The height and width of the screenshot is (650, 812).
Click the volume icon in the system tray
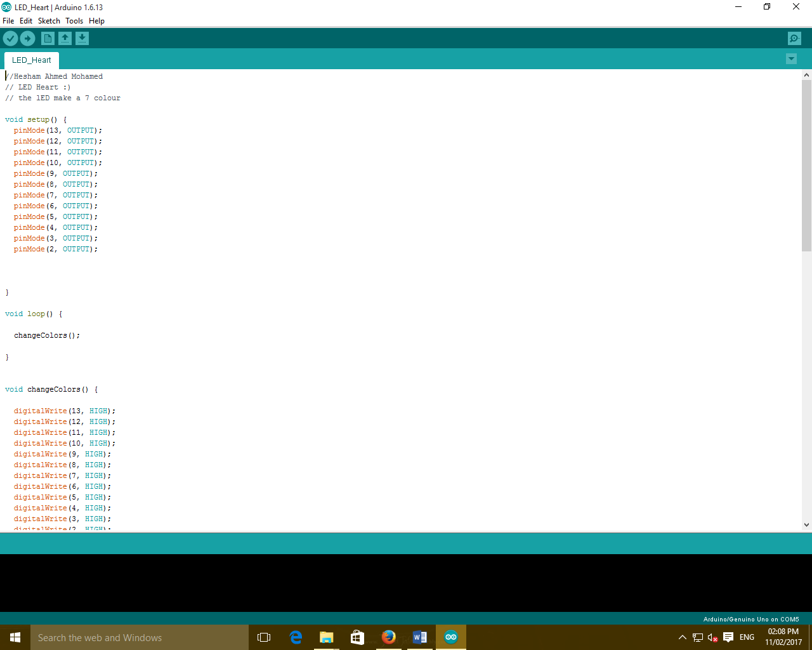tap(713, 637)
